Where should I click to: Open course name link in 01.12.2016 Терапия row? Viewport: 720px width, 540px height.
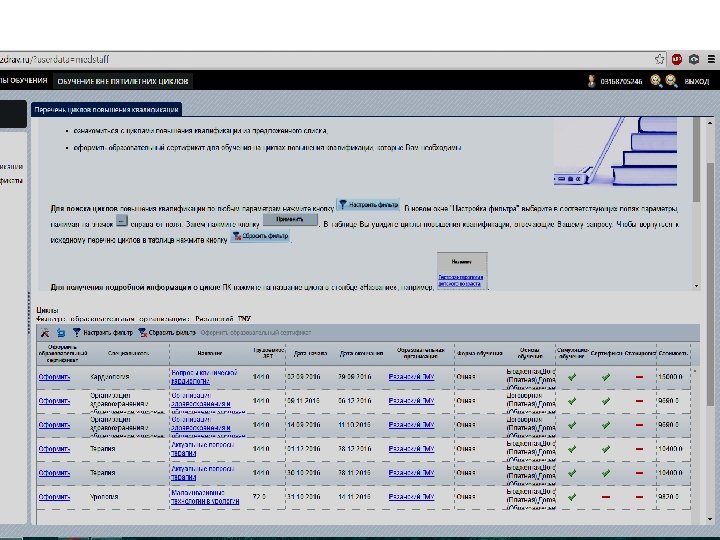202,449
